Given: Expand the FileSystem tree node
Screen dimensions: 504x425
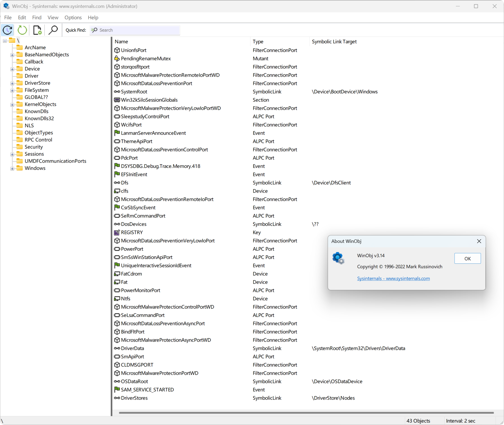Looking at the screenshot, I should pos(12,90).
